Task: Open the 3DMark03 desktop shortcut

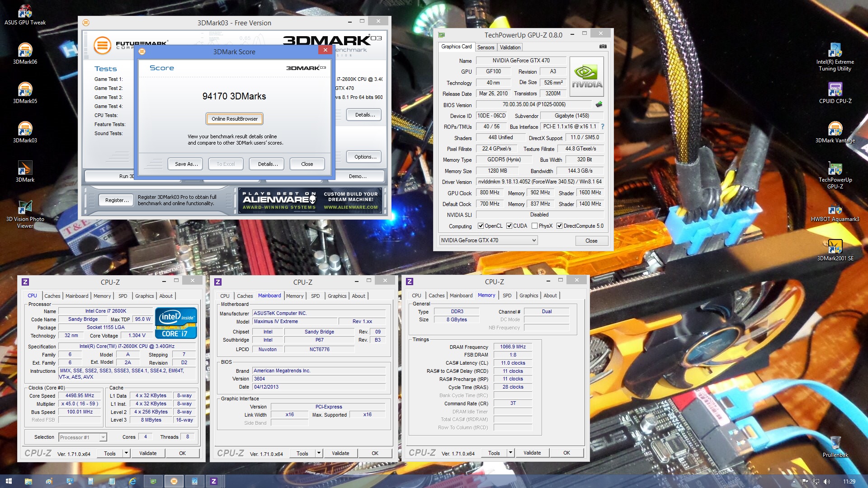Action: click(25, 132)
